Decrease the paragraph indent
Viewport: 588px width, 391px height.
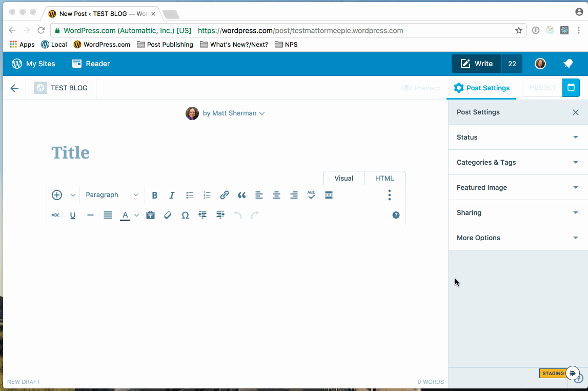point(202,215)
